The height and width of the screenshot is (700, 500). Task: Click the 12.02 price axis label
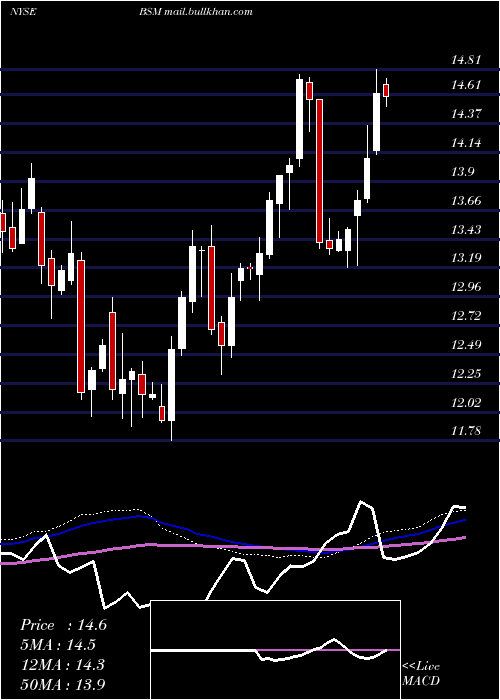[466, 403]
